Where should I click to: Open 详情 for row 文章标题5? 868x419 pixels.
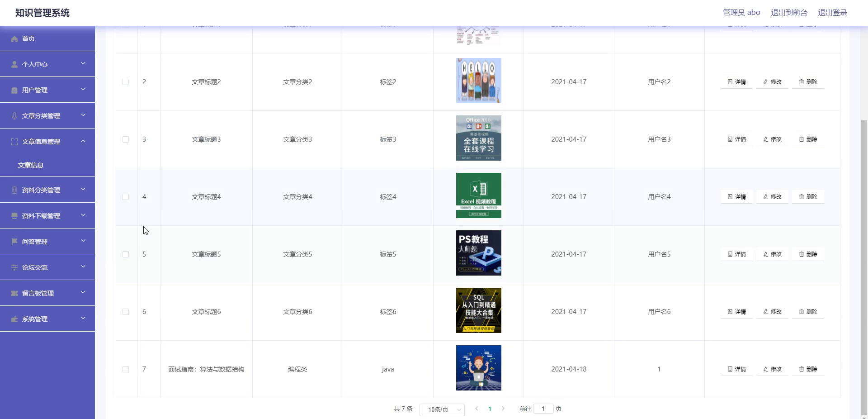click(x=736, y=254)
